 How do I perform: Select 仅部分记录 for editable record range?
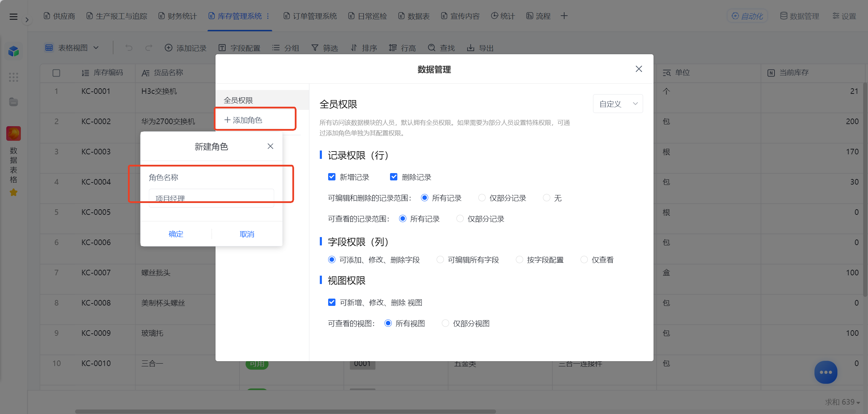(x=482, y=198)
